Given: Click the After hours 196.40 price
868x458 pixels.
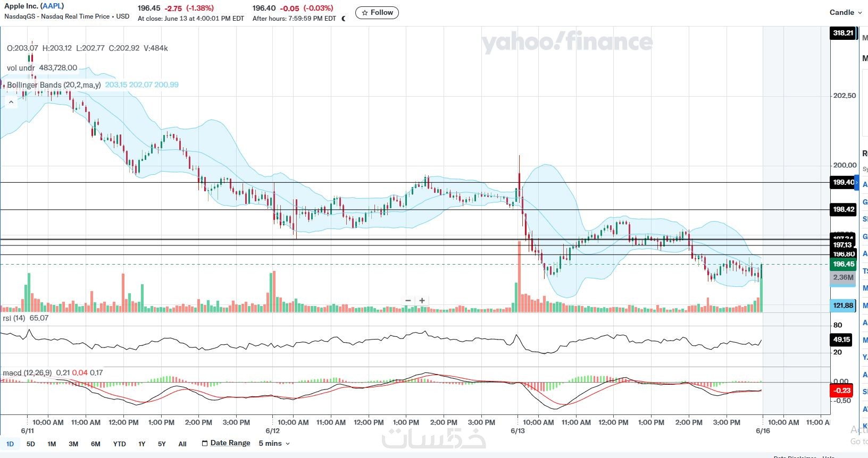Looking at the screenshot, I should pos(264,8).
